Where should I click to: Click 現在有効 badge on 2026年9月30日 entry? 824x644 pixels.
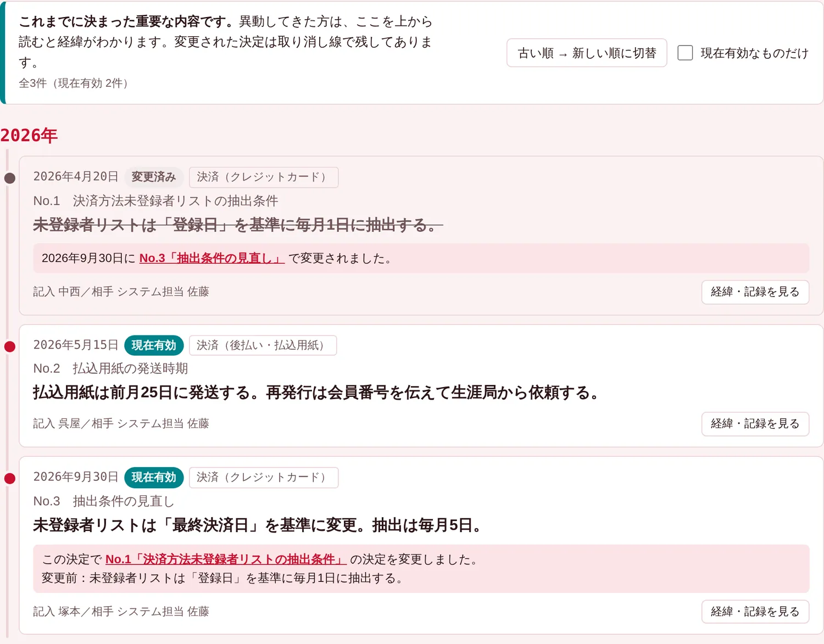pos(154,477)
